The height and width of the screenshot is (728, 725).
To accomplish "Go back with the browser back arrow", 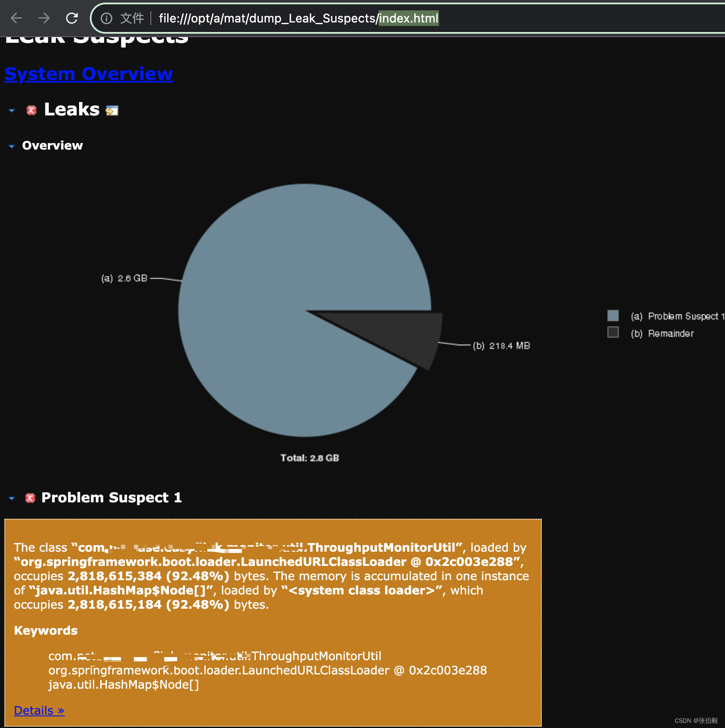I will click(16, 18).
